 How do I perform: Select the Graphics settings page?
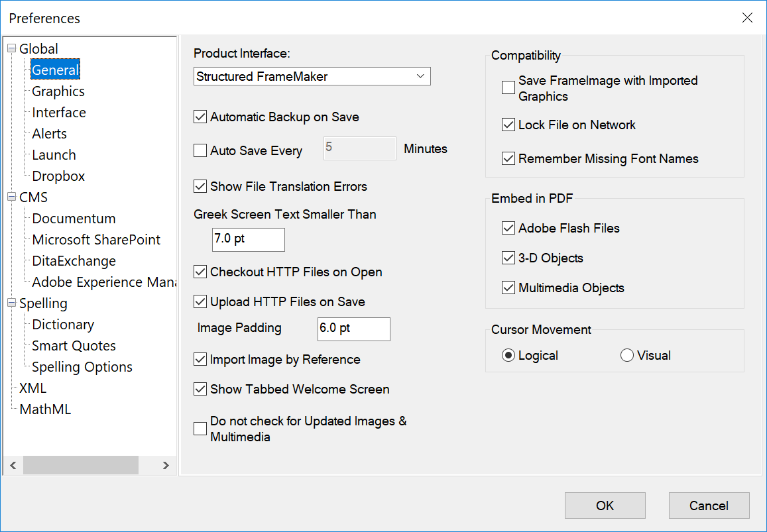click(57, 91)
